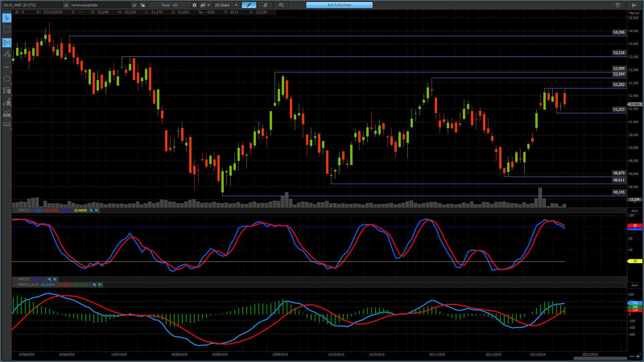The image size is (644, 362).
Task: Select the horizontal line drawing tool
Action: pyautogui.click(x=7, y=67)
